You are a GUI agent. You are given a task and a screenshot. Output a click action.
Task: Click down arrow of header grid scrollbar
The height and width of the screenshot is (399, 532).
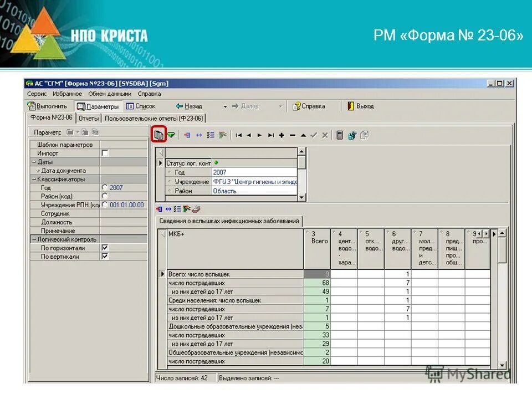point(301,197)
